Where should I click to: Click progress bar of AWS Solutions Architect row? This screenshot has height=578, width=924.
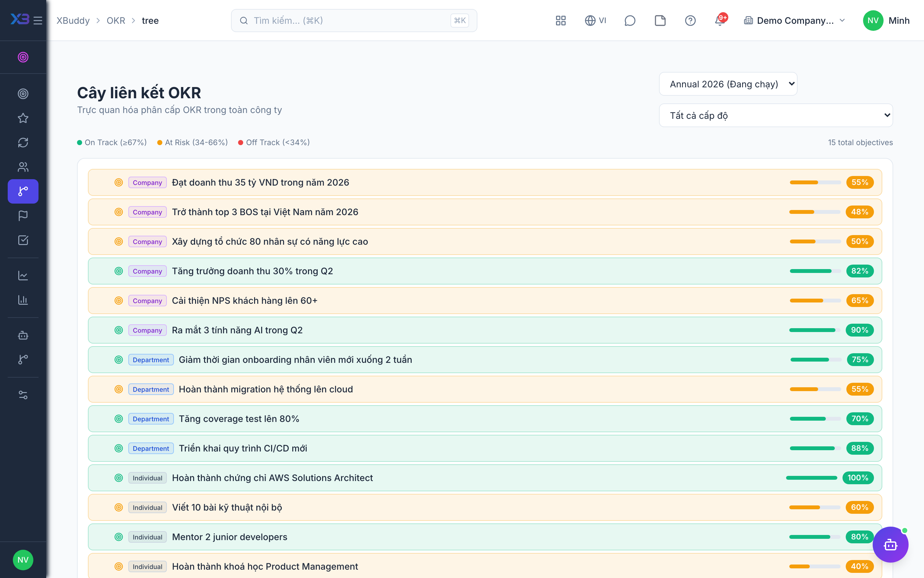811,478
